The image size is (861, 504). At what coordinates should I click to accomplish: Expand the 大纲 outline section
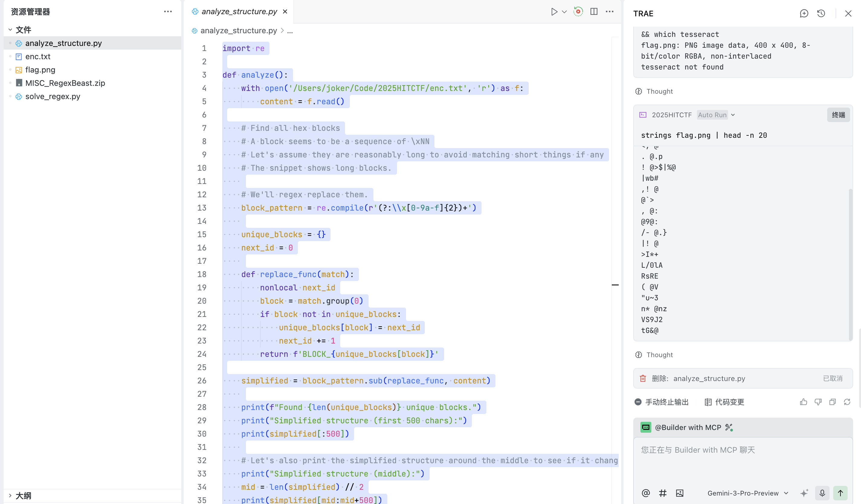pos(10,495)
